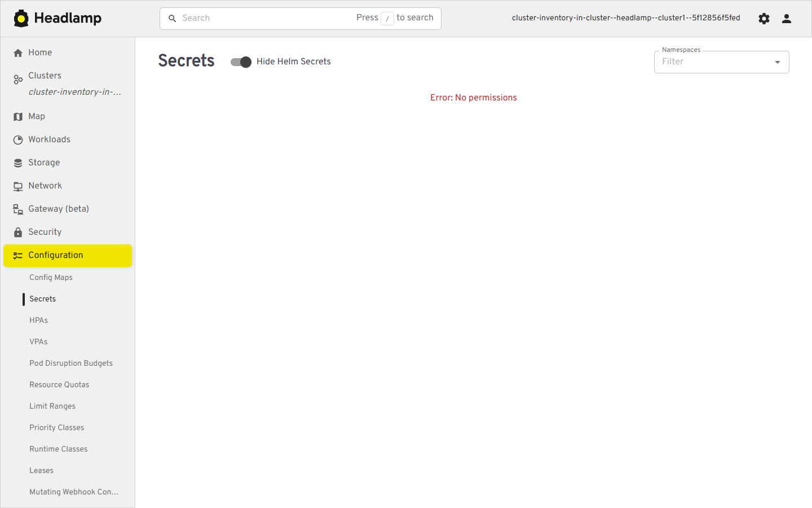Click the slash shortcut key hint
This screenshot has height=508, width=812.
[387, 19]
